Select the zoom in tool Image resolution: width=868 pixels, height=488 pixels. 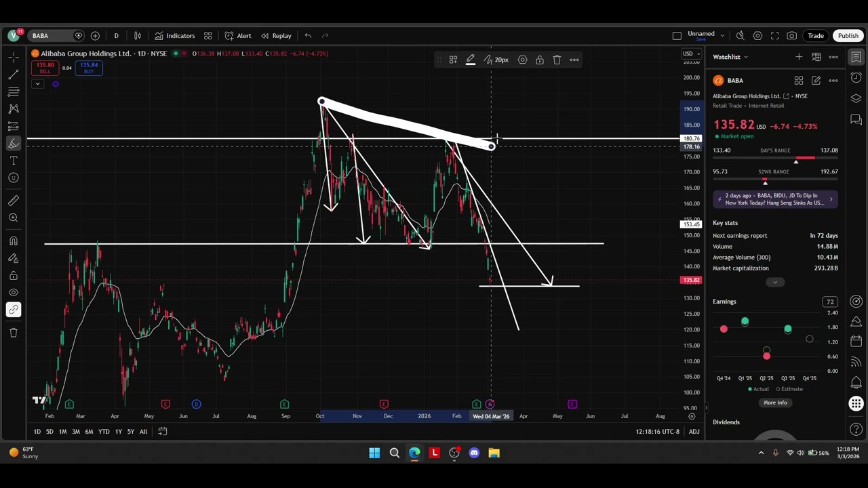13,218
